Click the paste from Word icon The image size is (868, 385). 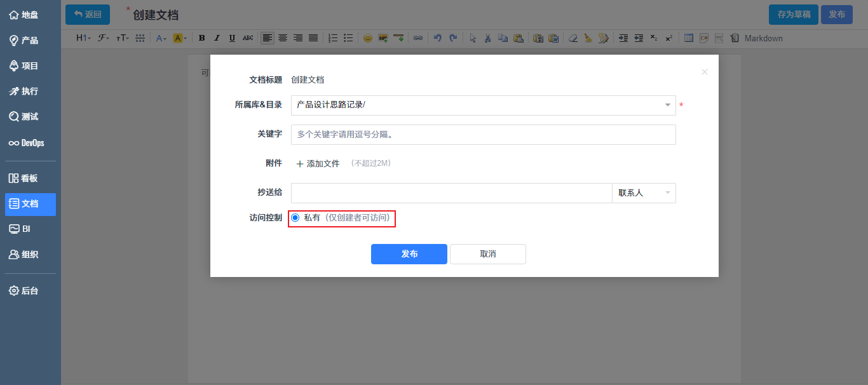(554, 38)
